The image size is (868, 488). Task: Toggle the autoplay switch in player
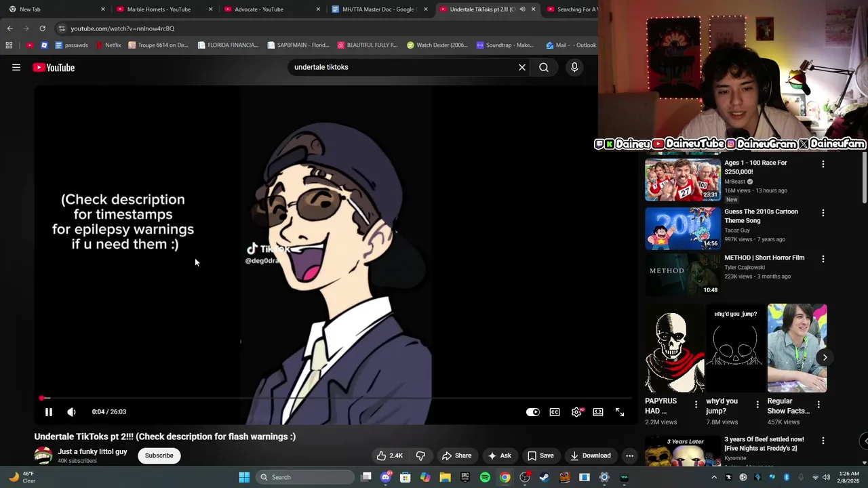[x=533, y=411]
